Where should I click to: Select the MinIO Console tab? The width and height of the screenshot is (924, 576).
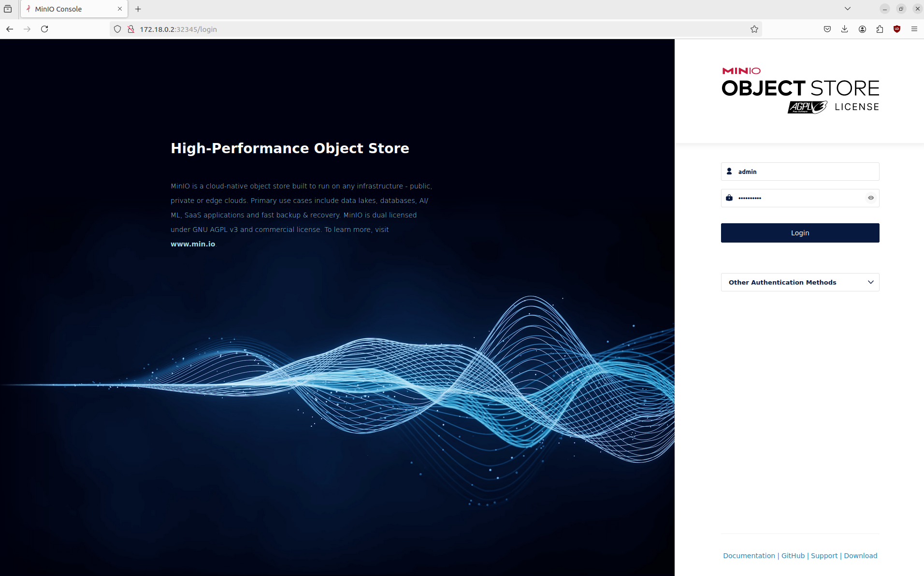click(68, 9)
